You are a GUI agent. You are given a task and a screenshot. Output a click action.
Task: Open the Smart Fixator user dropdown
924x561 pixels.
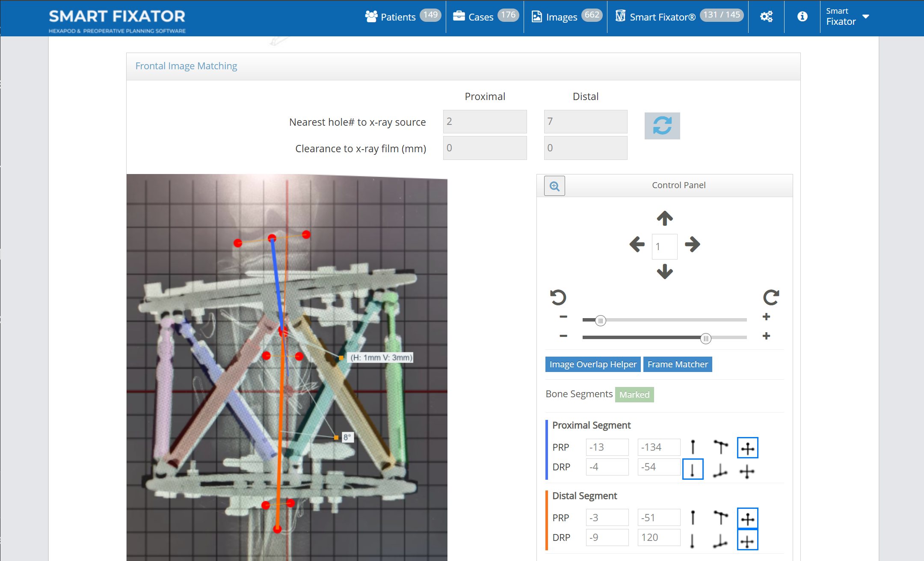[x=847, y=17]
